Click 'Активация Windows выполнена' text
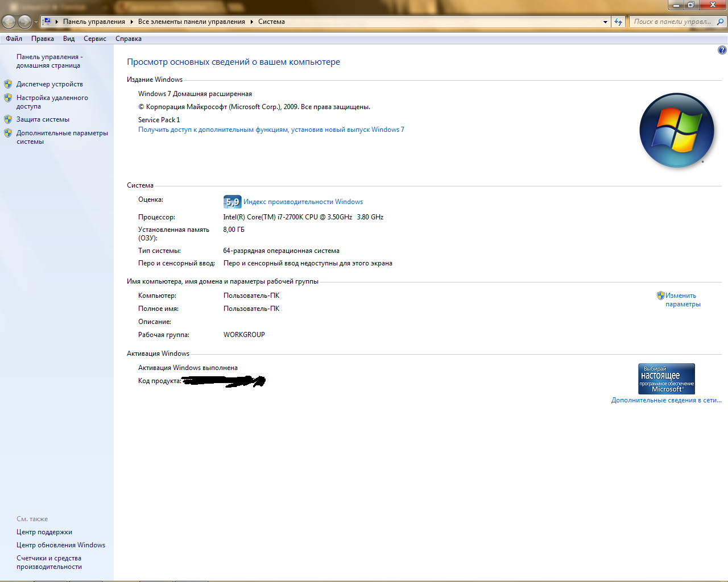 [188, 368]
